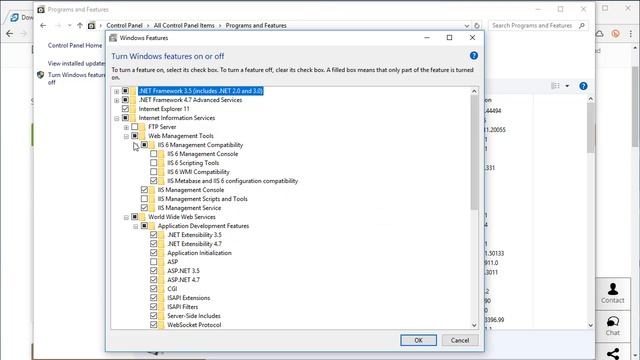Open the help icon in Windows Features dialog
The image size is (640, 360).
coord(473,56)
